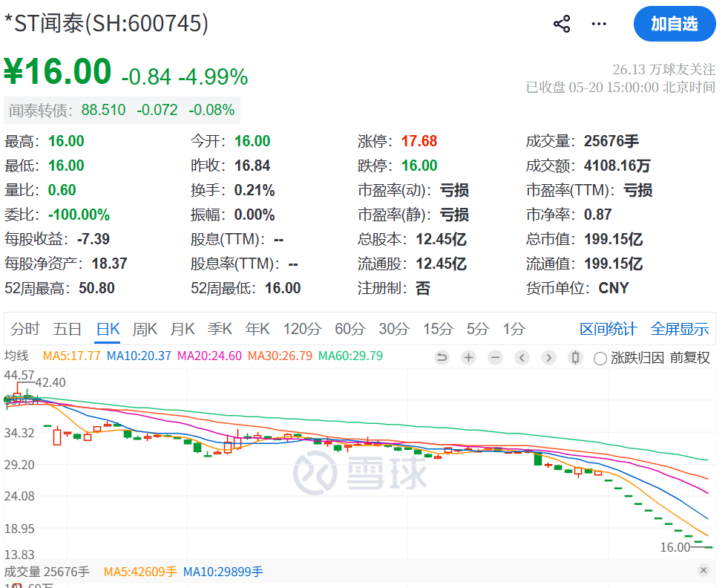This screenshot has width=728, height=588.
Task: Add stock to watchlist with 加自选
Action: pyautogui.click(x=675, y=24)
